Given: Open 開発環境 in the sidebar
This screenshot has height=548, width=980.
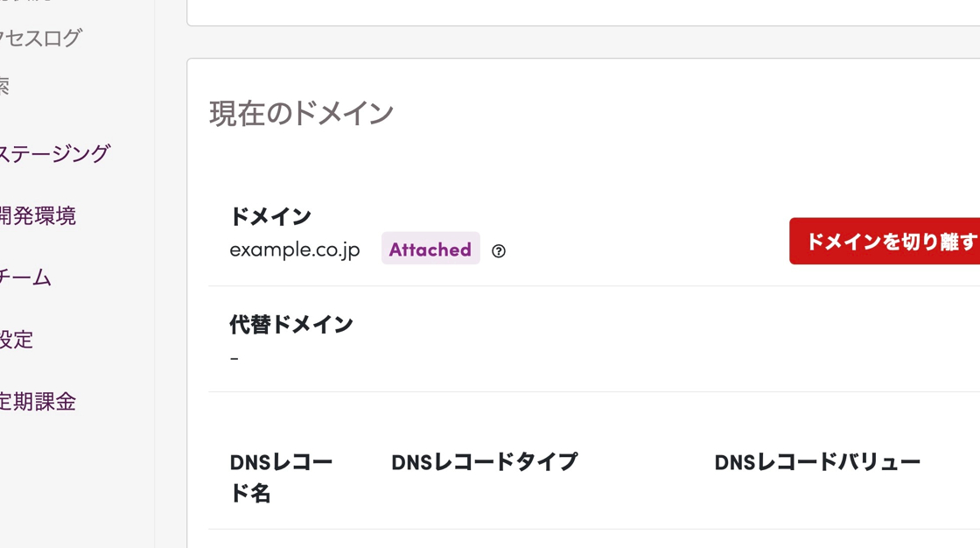Looking at the screenshot, I should coord(38,215).
